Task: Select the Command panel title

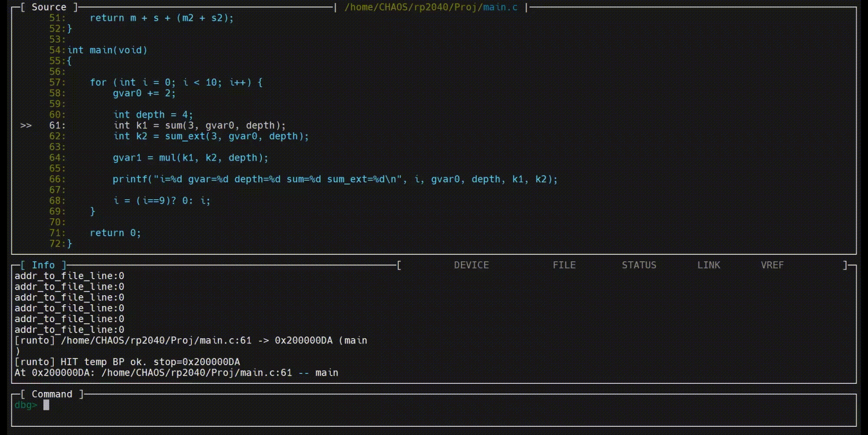Action: point(52,394)
